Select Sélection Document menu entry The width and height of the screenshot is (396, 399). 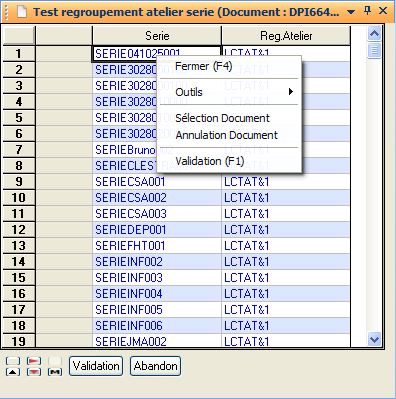[x=222, y=118]
